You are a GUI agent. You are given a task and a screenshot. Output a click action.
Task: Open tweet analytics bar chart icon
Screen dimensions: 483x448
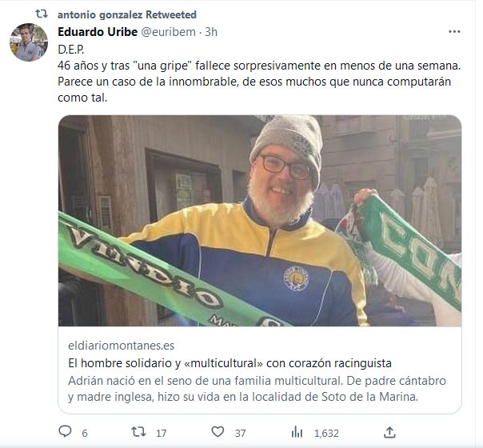pos(297,432)
